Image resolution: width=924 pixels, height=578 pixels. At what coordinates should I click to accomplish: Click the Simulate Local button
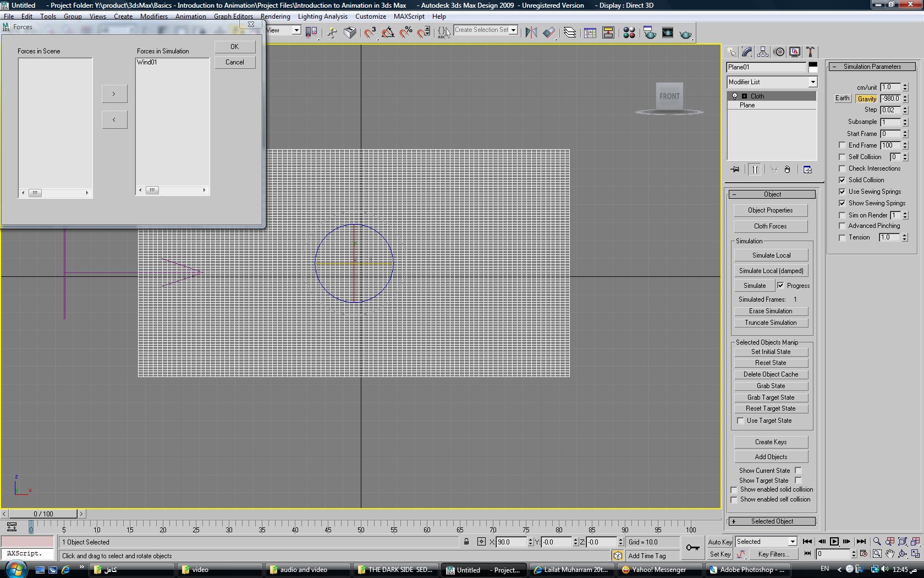(771, 255)
